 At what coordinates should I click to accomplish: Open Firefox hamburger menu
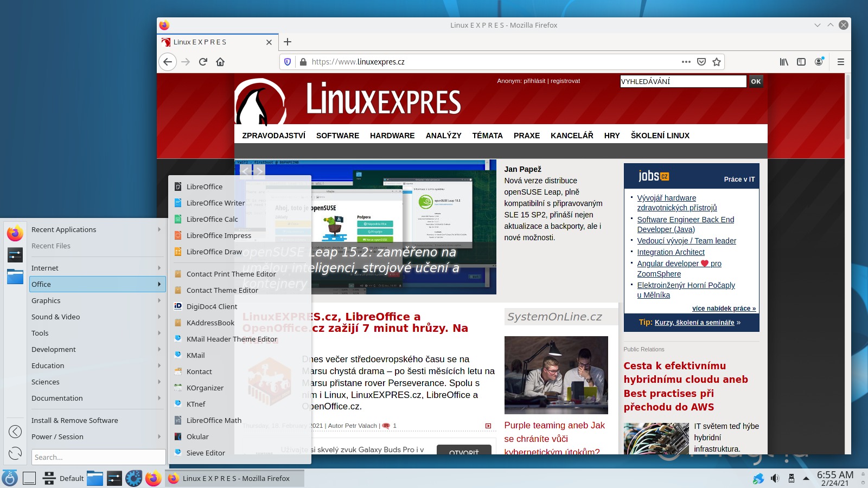pyautogui.click(x=841, y=62)
